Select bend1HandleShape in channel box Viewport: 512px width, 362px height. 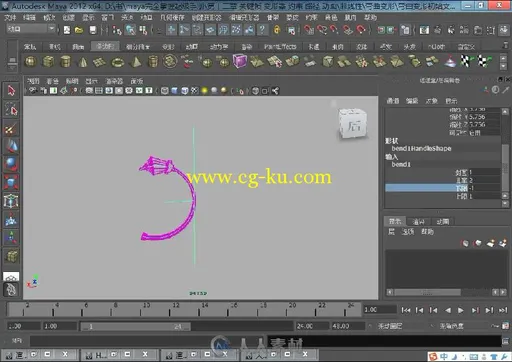[x=421, y=148]
